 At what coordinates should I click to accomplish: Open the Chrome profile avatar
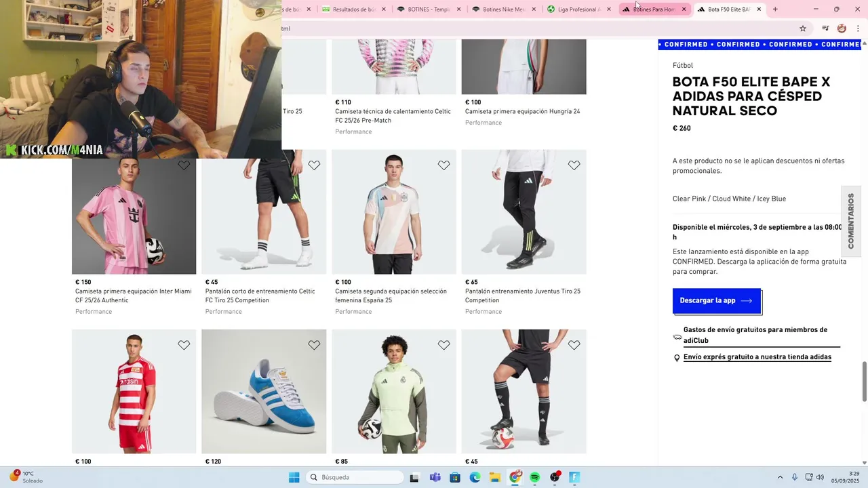842,28
